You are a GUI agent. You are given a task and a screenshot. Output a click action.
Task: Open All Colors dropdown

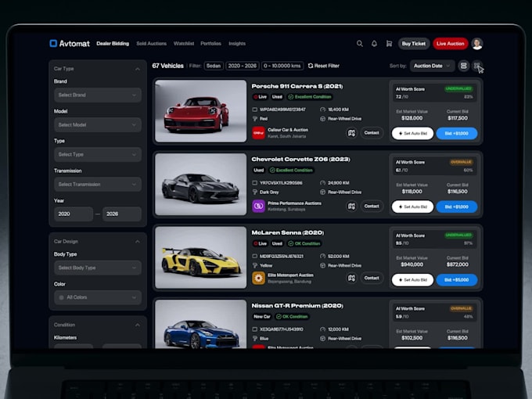98,297
